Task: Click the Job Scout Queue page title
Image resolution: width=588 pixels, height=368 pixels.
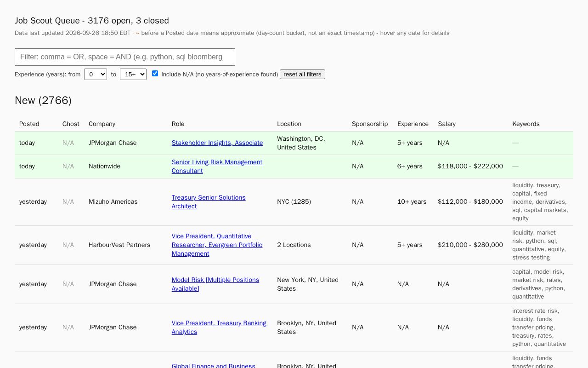Action: coord(92,20)
